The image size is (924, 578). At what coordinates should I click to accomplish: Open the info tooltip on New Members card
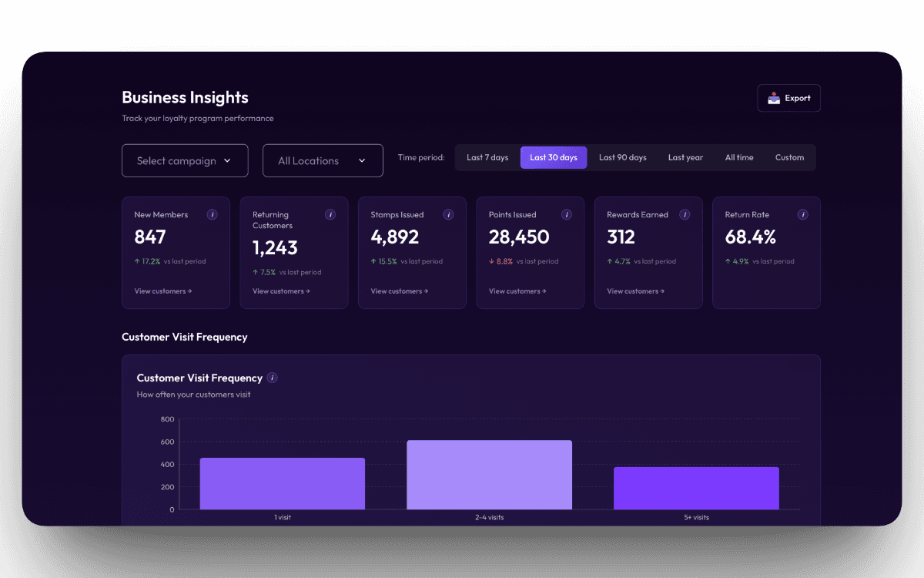point(212,214)
